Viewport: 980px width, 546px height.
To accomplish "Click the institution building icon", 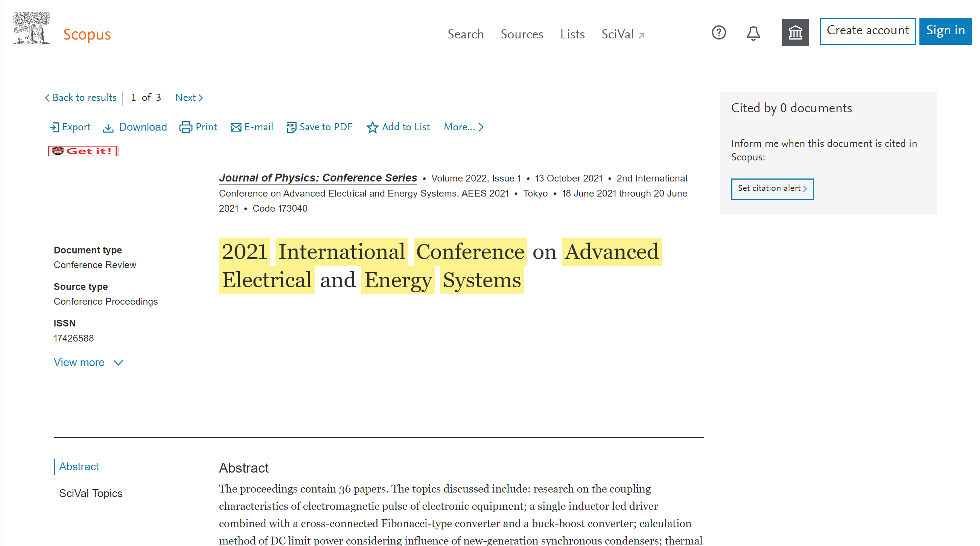I will point(795,33).
